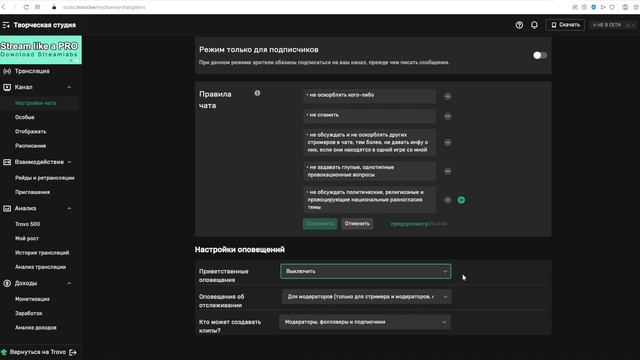
Task: Click the предпросмотр link
Action: tap(409, 224)
